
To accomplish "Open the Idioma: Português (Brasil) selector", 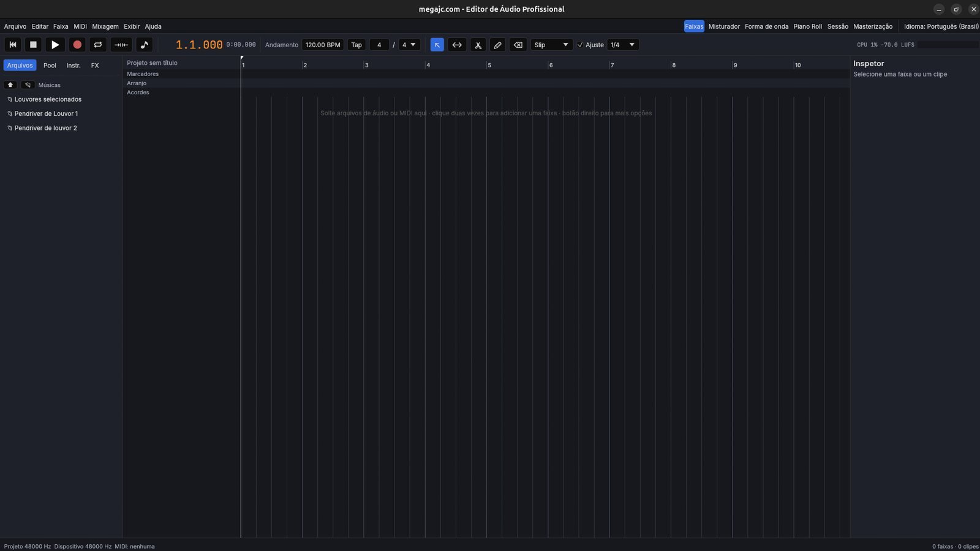I will point(941,26).
